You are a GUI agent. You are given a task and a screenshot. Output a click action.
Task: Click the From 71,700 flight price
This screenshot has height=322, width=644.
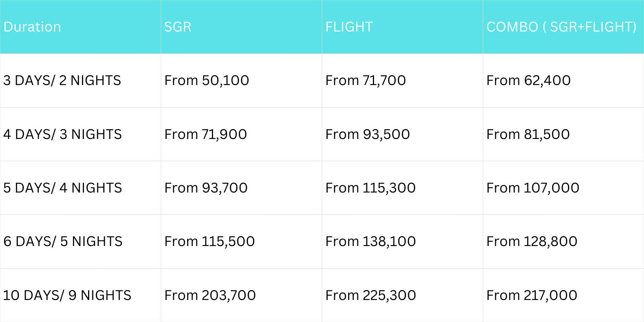point(366,80)
